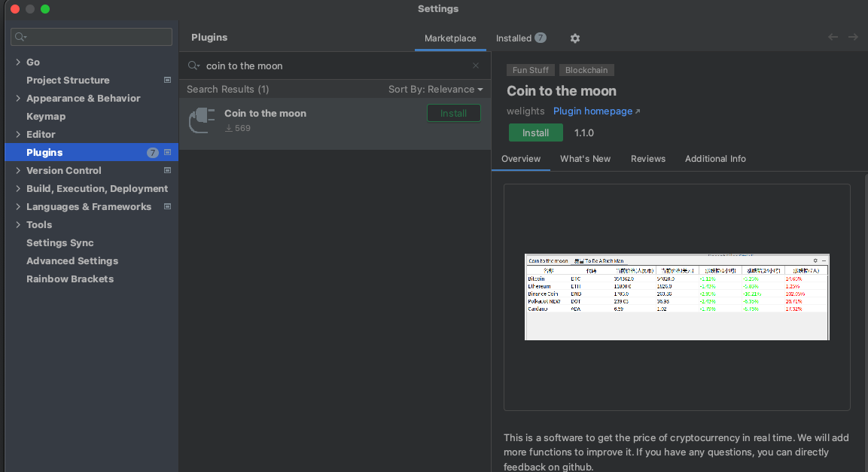Select Advanced Settings item

[72, 260]
